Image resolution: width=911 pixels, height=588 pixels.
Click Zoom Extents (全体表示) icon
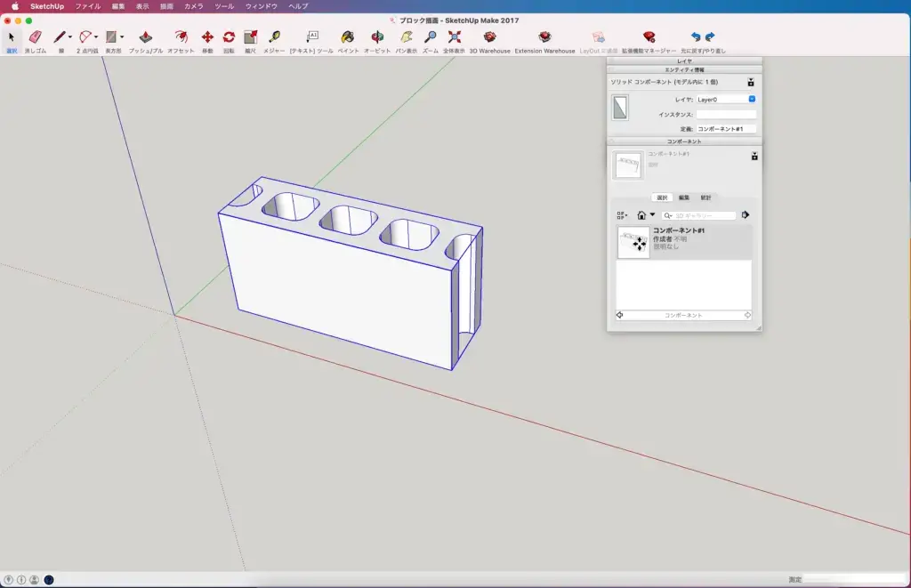pyautogui.click(x=455, y=37)
